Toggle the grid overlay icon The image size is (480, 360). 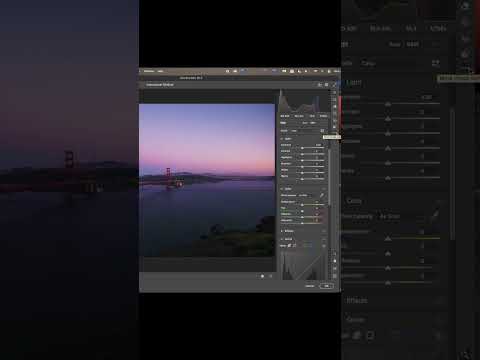point(335,276)
